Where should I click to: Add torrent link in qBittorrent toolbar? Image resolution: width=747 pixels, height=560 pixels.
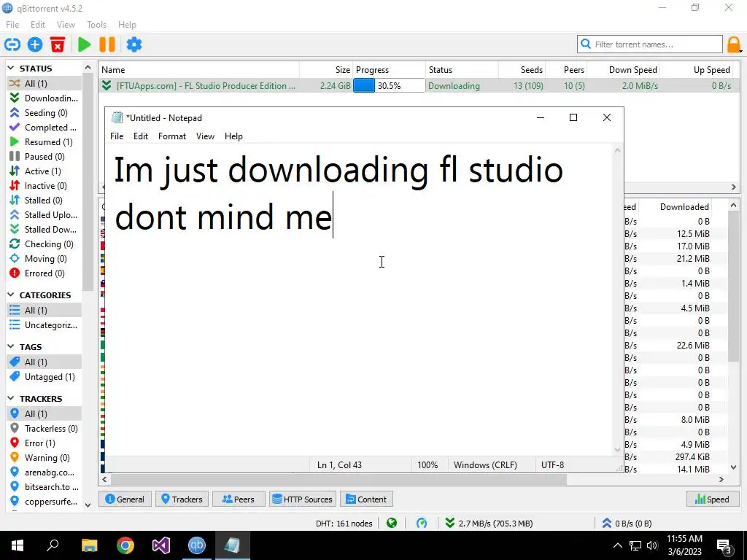pyautogui.click(x=12, y=44)
